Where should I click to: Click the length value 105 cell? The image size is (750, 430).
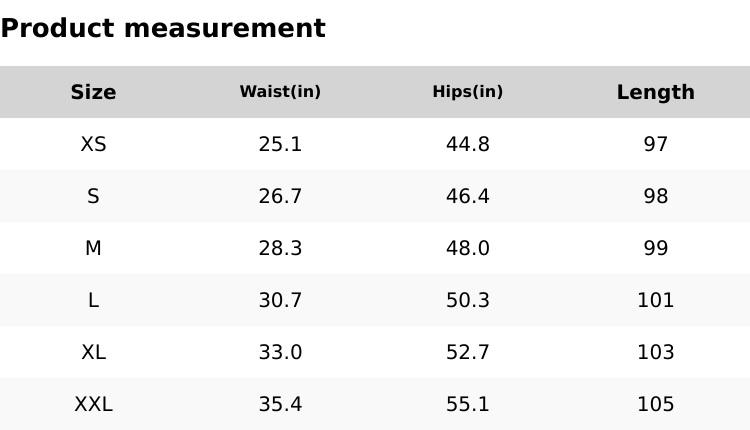click(655, 404)
